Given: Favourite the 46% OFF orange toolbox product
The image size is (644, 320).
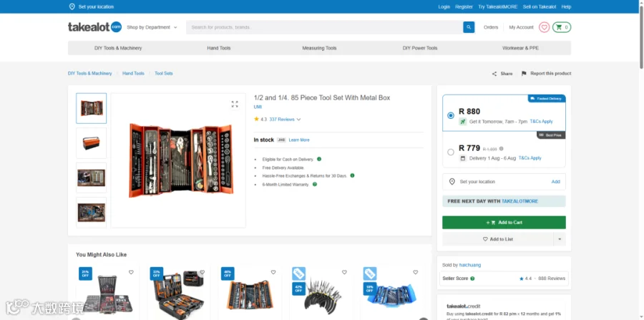Looking at the screenshot, I should [273, 272].
